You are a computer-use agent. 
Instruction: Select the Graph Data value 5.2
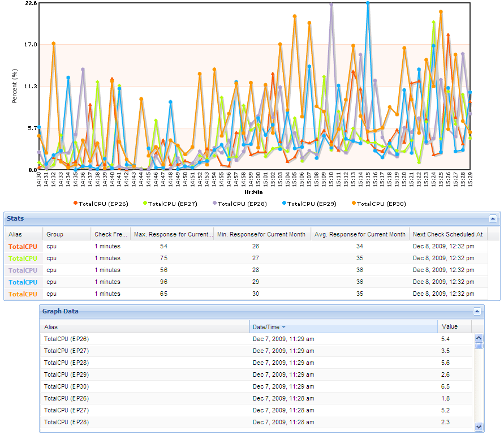445,410
